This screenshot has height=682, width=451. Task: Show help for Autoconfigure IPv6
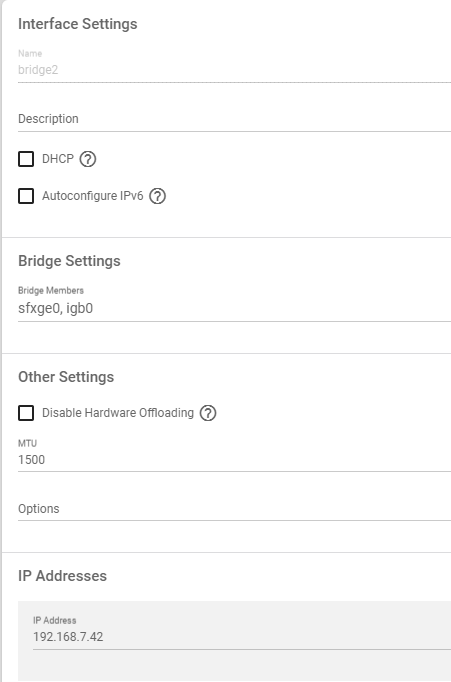(157, 196)
